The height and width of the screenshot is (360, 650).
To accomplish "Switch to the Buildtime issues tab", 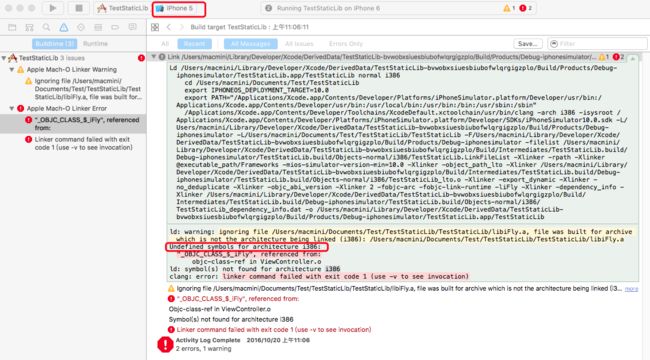I will tap(54, 44).
